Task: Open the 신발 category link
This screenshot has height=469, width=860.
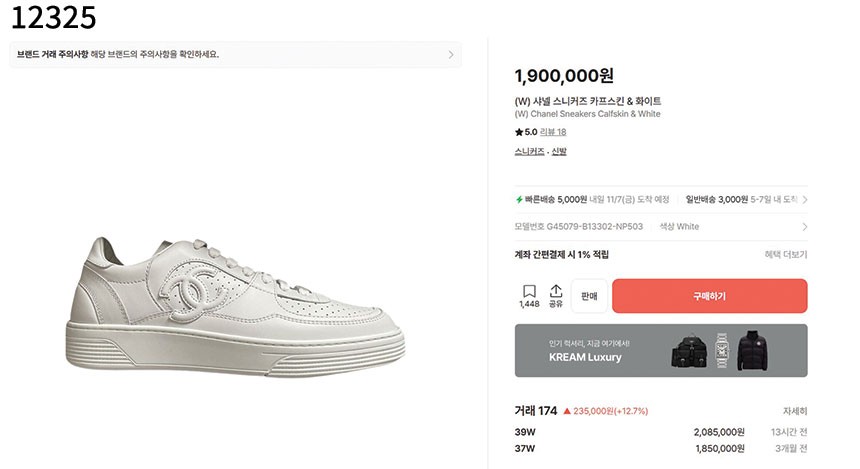Action: coord(559,152)
